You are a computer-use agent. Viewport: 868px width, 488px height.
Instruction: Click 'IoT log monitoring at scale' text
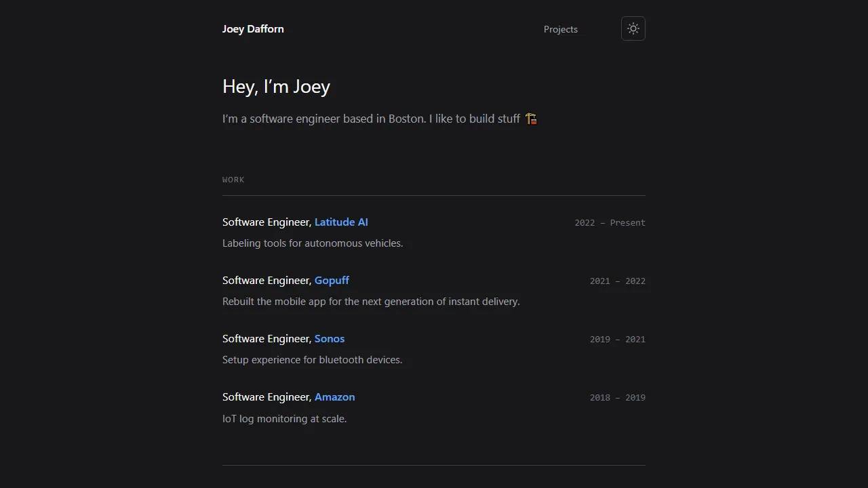pos(284,418)
